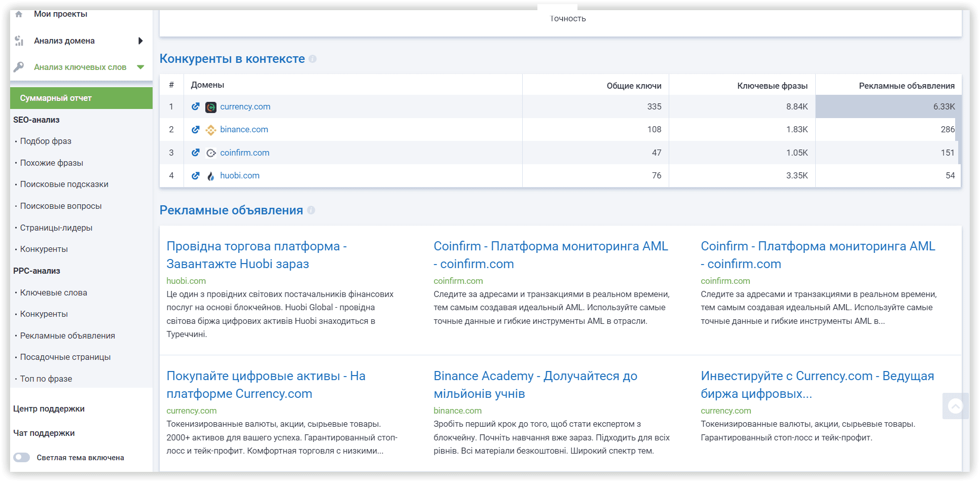The width and height of the screenshot is (980, 482).
Task: Click the coinfirm.com domain link
Action: (245, 153)
